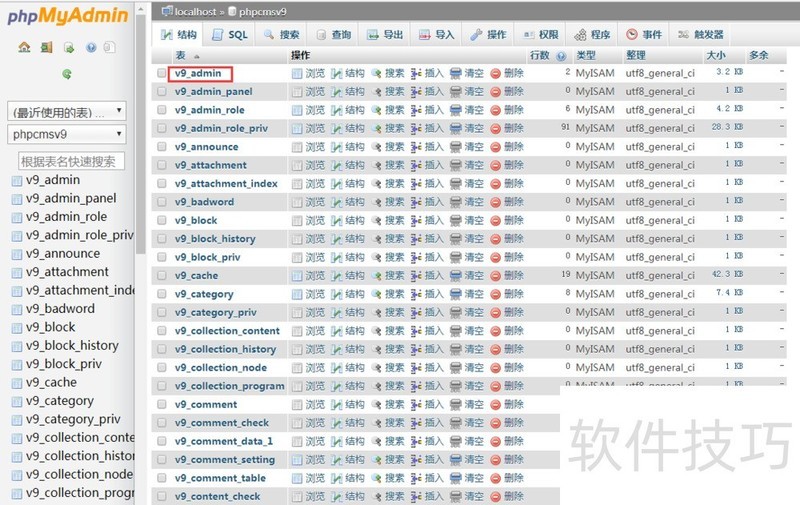Click the browse icon for v9_badword
The height and width of the screenshot is (505, 800).
(297, 202)
